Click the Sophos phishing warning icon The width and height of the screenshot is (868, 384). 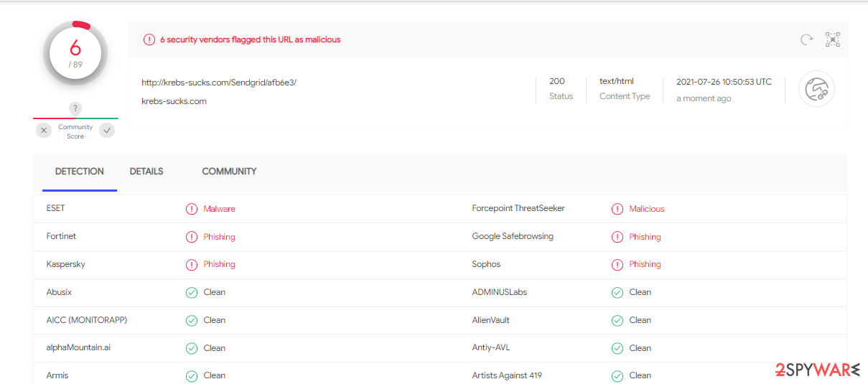(x=617, y=264)
